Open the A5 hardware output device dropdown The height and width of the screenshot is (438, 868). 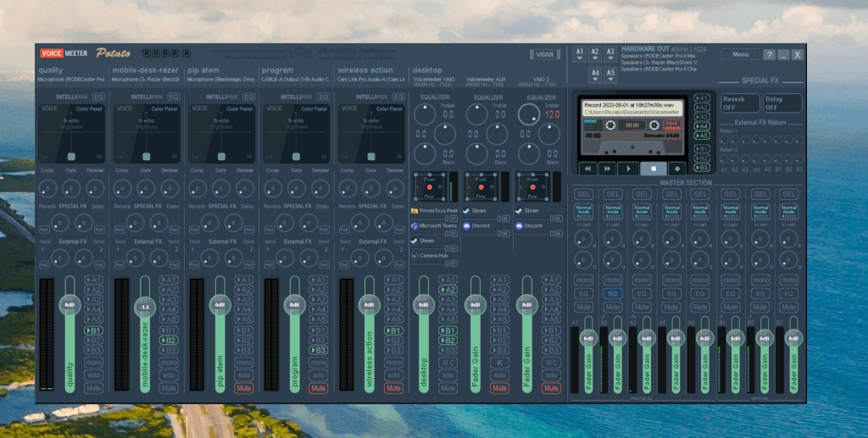[610, 75]
